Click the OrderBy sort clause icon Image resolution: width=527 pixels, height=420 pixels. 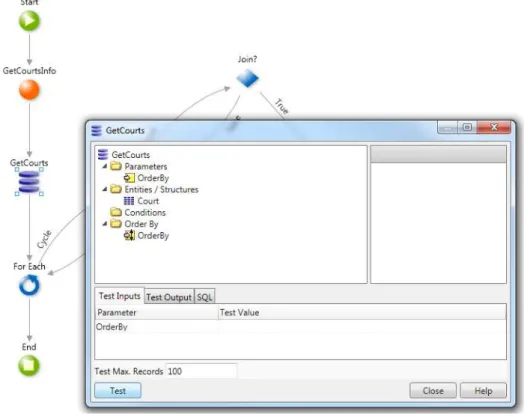pyautogui.click(x=129, y=235)
